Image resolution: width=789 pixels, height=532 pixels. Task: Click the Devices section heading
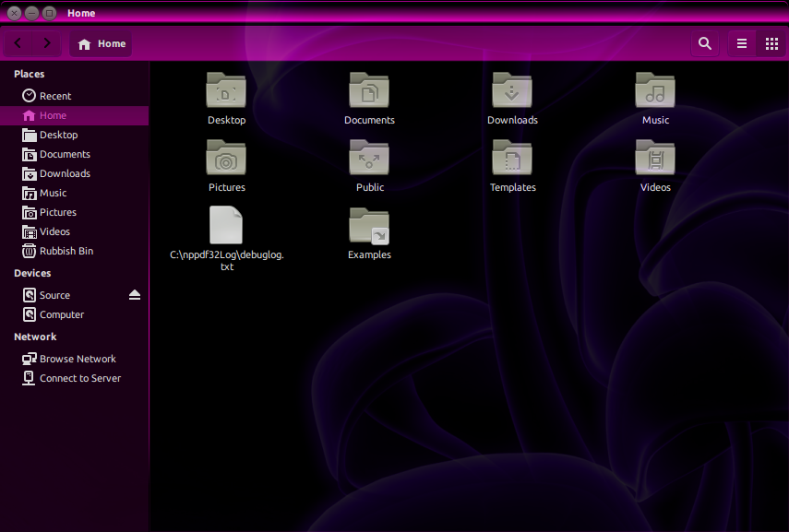pos(32,273)
